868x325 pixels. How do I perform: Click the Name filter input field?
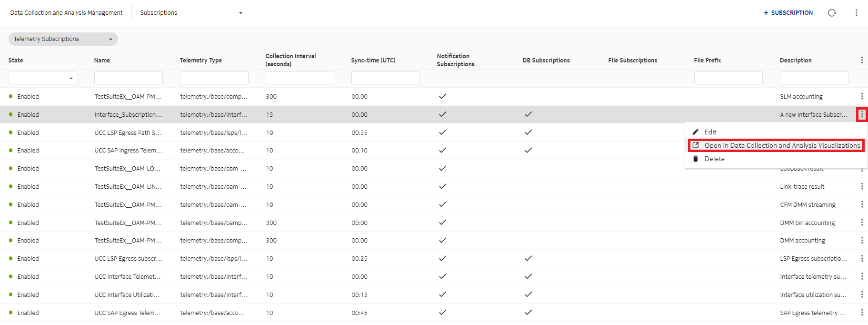coord(128,78)
